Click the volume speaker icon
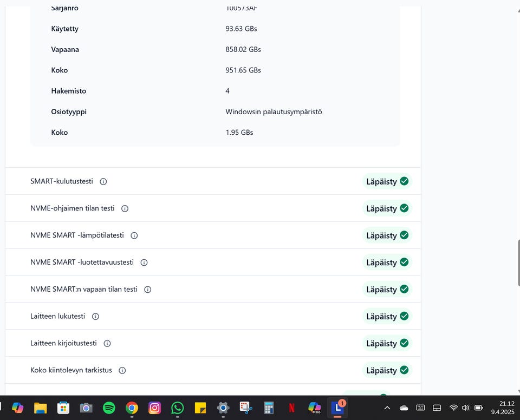This screenshot has height=420, width=520. (x=466, y=408)
